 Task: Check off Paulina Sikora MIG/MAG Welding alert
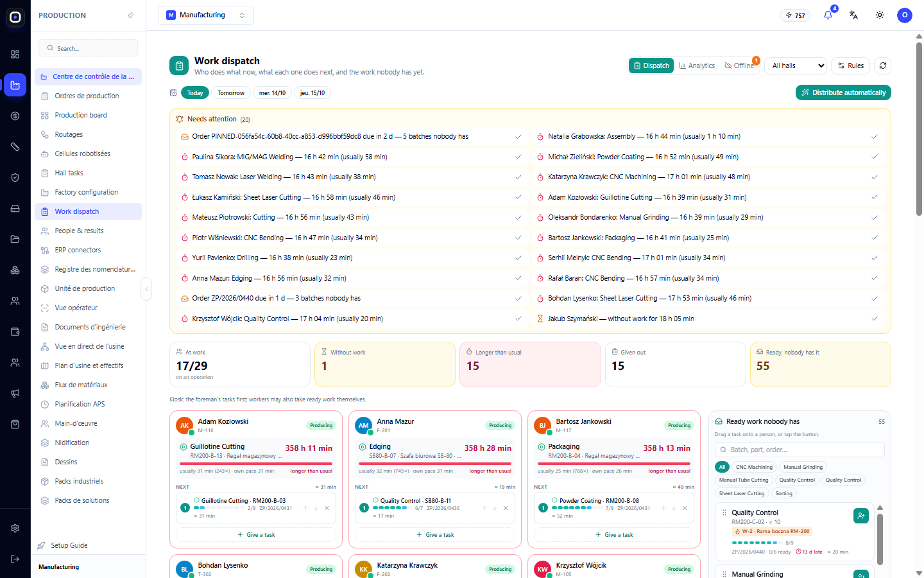click(x=518, y=157)
